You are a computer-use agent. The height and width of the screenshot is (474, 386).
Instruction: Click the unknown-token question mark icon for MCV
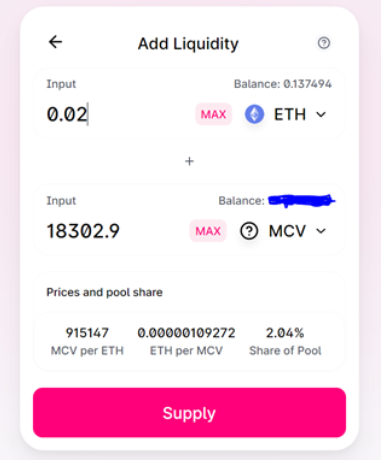(249, 231)
